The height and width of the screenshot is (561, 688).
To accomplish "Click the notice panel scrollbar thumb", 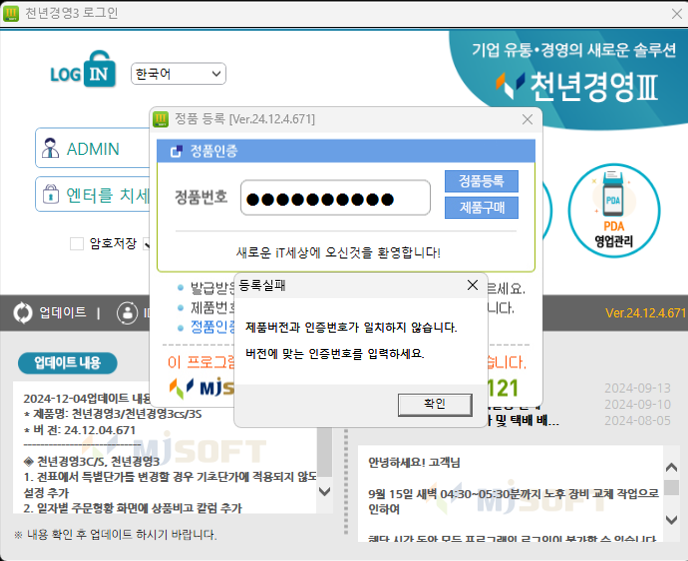I will coord(671,487).
